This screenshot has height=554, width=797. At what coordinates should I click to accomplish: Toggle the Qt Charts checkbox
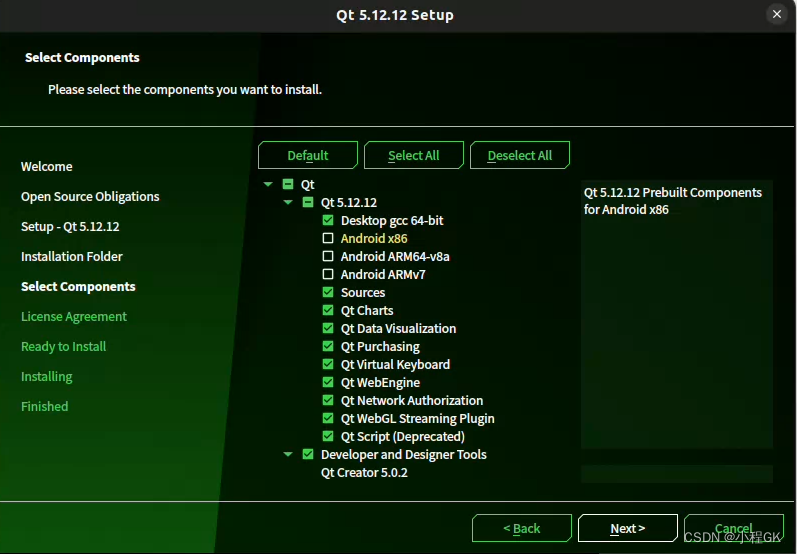pos(328,310)
